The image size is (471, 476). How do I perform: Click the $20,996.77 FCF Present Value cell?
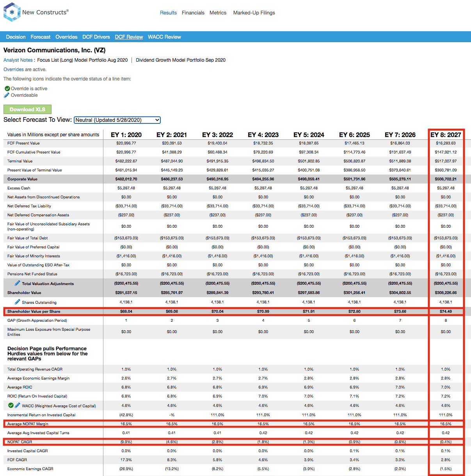tap(126, 143)
